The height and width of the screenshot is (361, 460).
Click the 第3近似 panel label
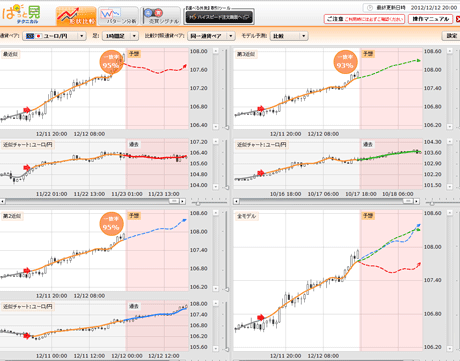246,54
